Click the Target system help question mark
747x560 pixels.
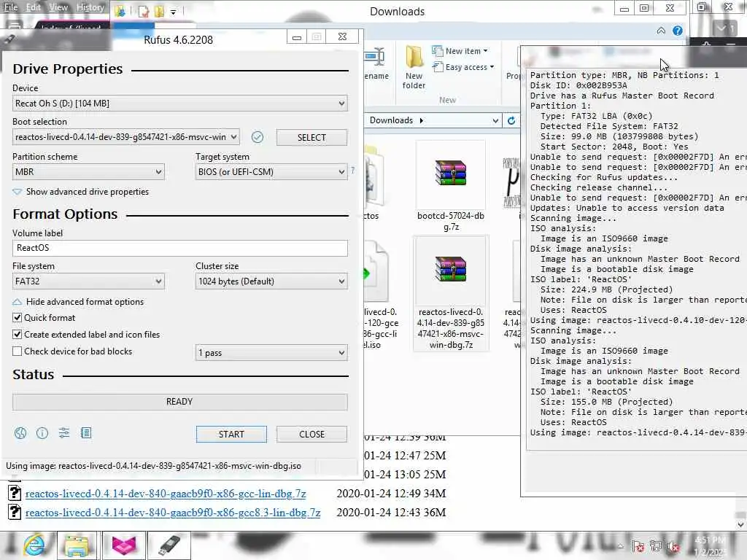pyautogui.click(x=352, y=170)
